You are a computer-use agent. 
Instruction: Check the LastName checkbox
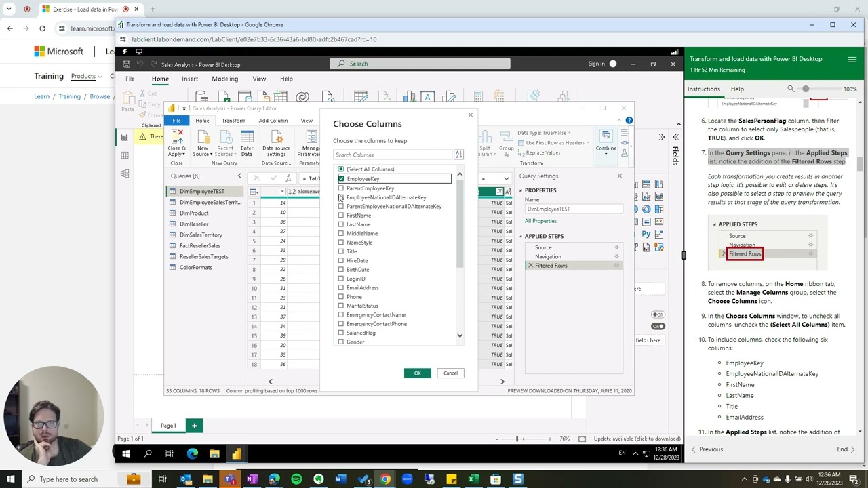tap(341, 224)
